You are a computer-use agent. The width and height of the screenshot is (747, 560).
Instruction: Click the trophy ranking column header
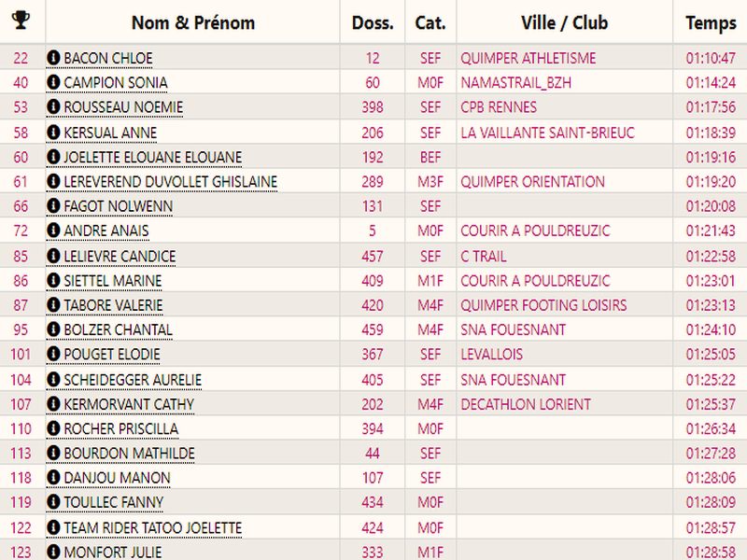pyautogui.click(x=21, y=21)
